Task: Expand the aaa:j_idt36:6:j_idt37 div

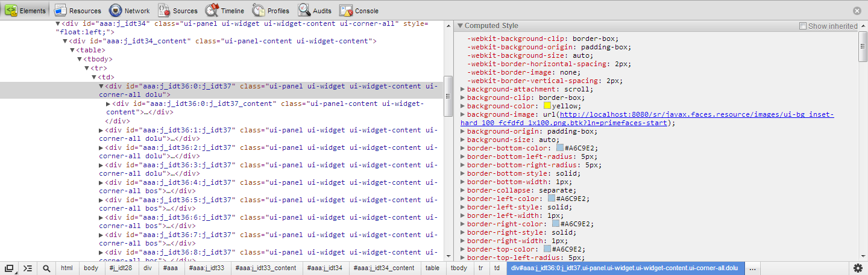Action: click(101, 217)
